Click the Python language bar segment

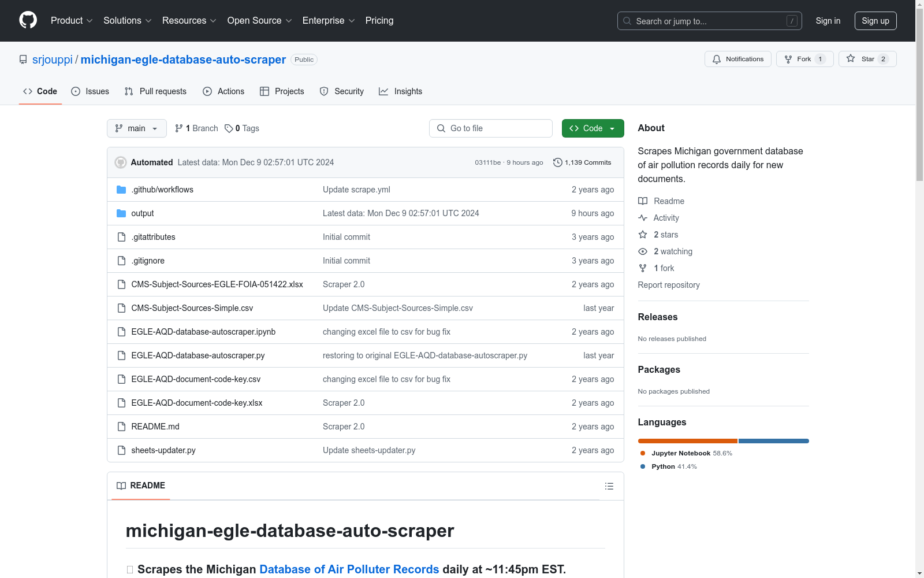coord(774,441)
